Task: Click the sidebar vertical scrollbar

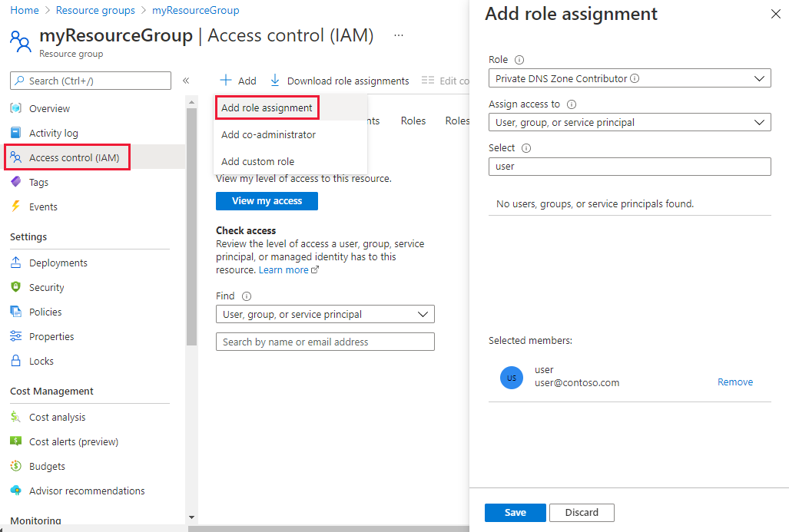Action: coord(192,230)
